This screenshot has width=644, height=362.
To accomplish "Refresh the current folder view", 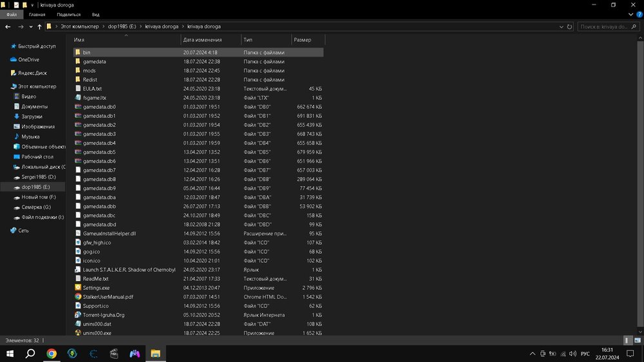I will 569,26.
